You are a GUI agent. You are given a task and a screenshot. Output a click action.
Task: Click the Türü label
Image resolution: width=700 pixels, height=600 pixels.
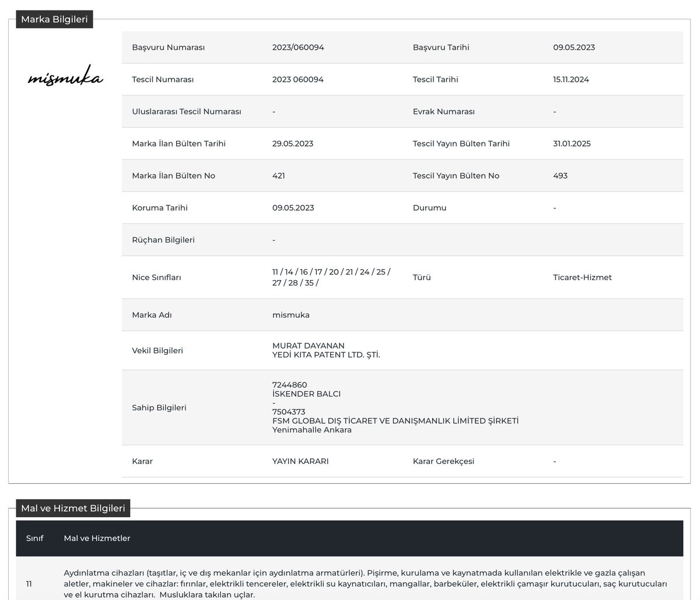422,277
